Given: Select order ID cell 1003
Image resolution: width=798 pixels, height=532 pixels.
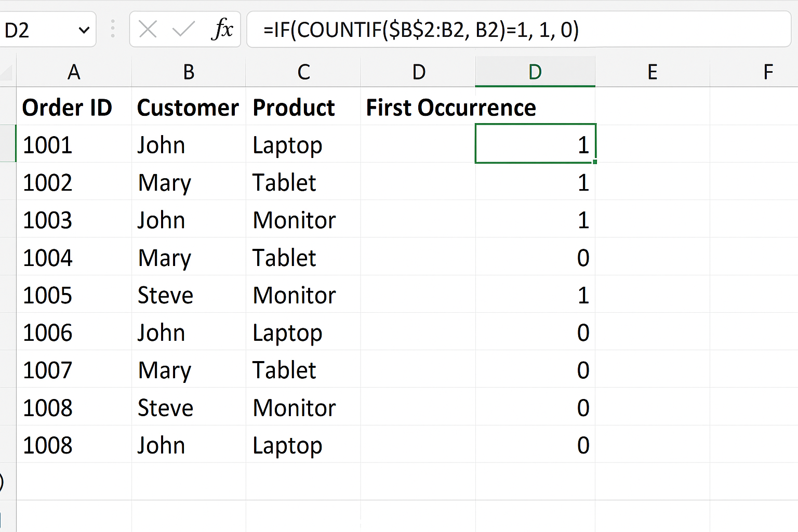Looking at the screenshot, I should 74,219.
